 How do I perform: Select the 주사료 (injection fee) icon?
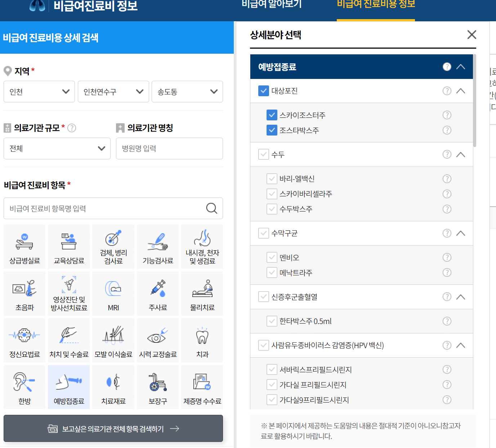pos(157,293)
